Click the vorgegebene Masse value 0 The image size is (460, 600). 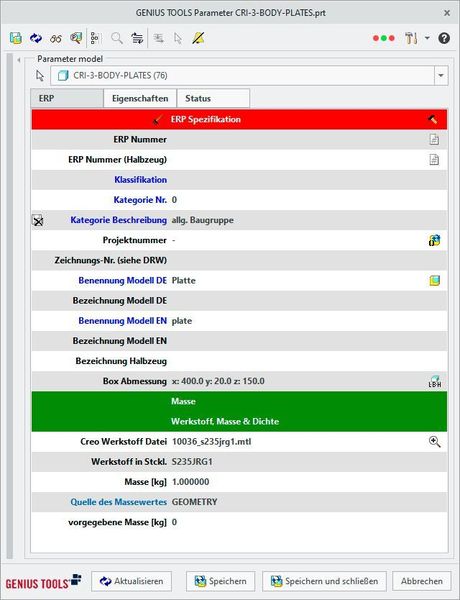[174, 522]
